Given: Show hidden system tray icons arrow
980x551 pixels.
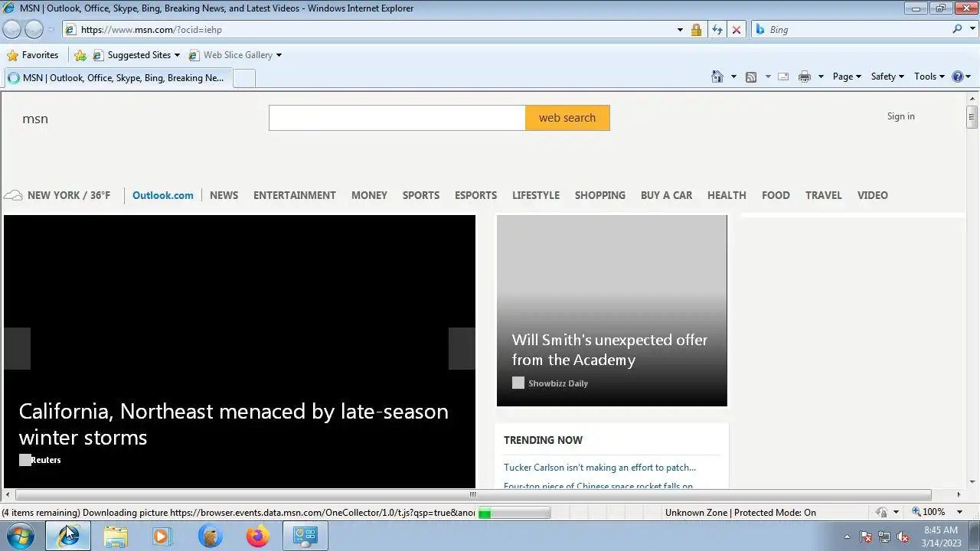Looking at the screenshot, I should (x=847, y=537).
